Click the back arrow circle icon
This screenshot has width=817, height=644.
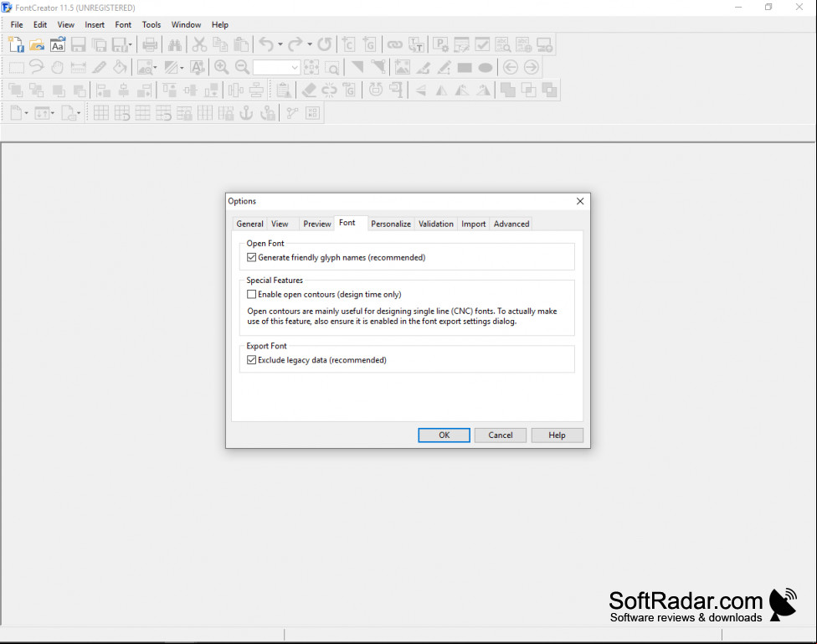511,67
